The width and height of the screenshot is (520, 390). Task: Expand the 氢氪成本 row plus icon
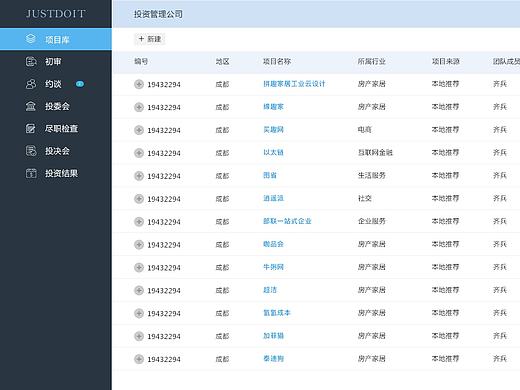click(x=139, y=313)
